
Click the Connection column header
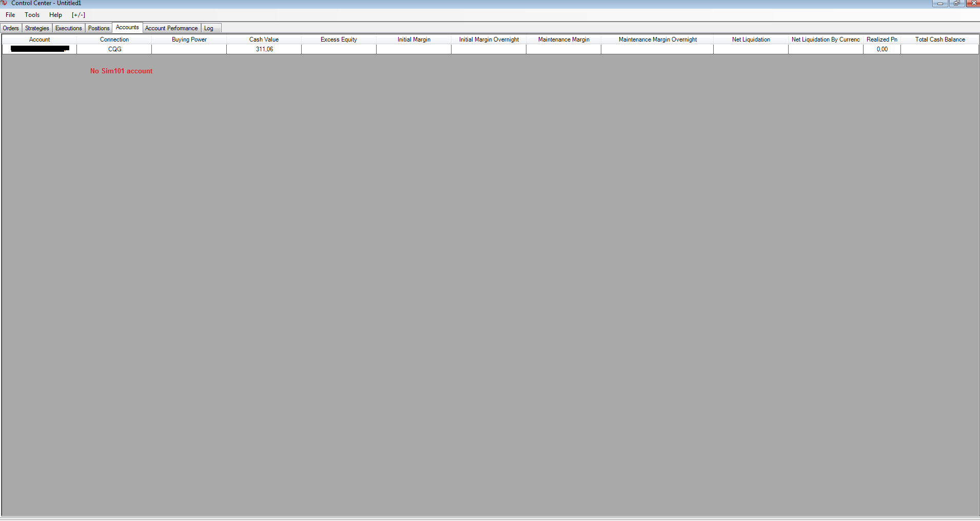point(114,39)
